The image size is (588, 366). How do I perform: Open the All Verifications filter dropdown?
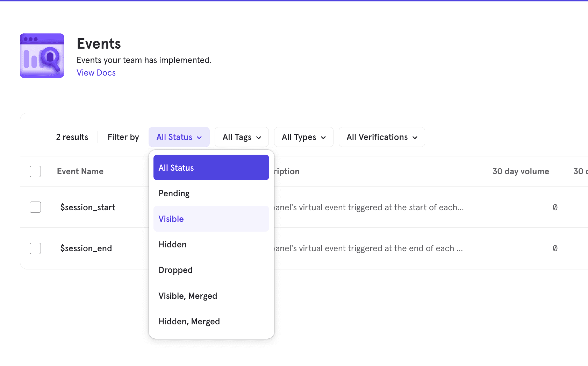[381, 137]
